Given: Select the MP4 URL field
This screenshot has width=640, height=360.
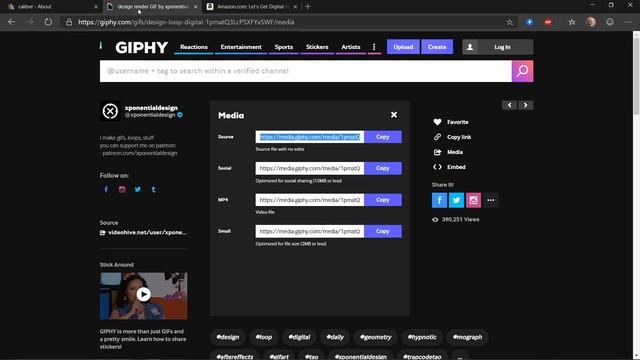Looking at the screenshot, I should 310,200.
